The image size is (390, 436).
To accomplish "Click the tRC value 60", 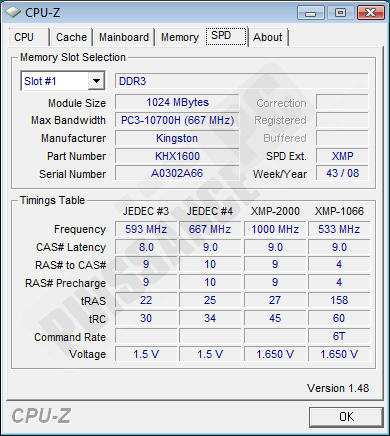I will [x=339, y=318].
